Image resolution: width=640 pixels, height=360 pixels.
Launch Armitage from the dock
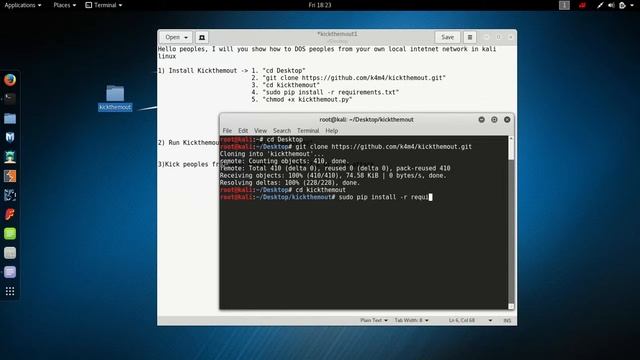(10, 157)
